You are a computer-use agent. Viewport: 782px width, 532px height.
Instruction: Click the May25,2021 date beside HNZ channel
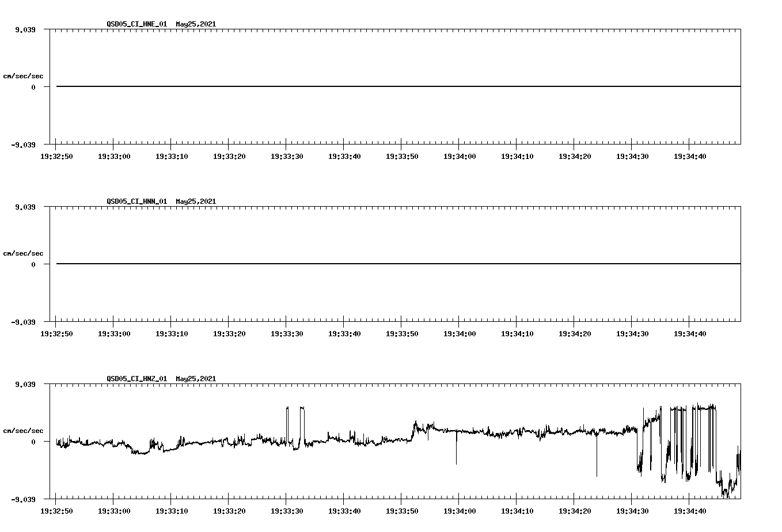tap(196, 379)
